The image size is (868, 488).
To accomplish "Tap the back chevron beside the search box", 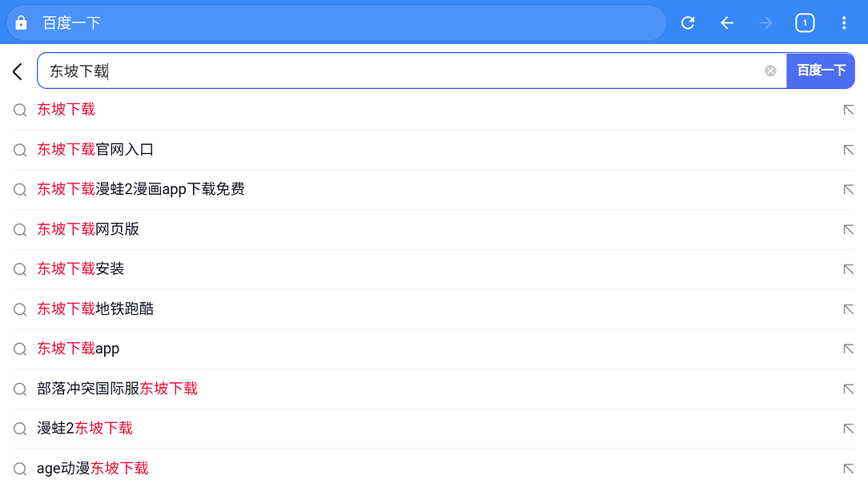I will (18, 71).
